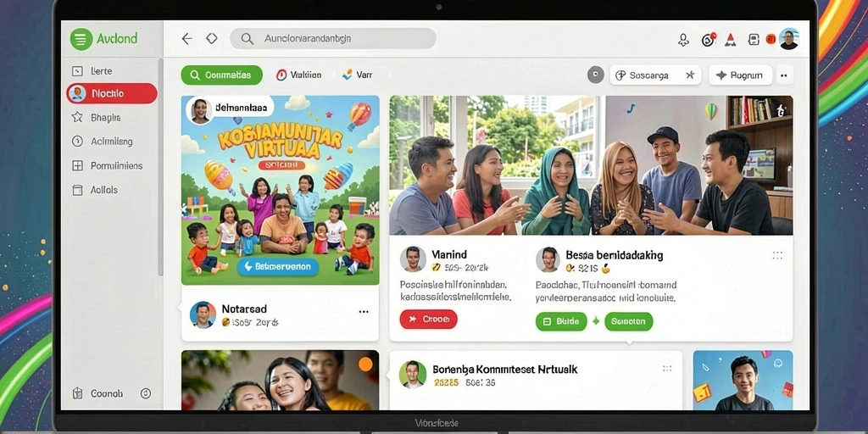Screen dimensions: 868x434
Task: Click the Rognum button
Action: (741, 75)
